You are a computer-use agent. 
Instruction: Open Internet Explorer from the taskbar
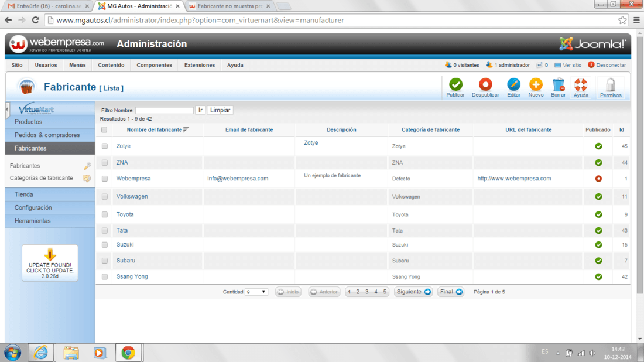coord(41,353)
